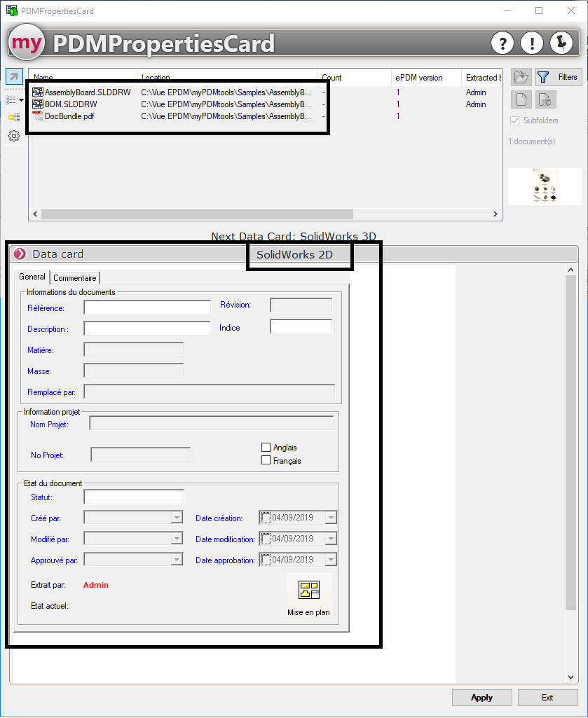Toggle the Subfolders checkbox
Image resolution: width=588 pixels, height=718 pixels.
(x=516, y=120)
